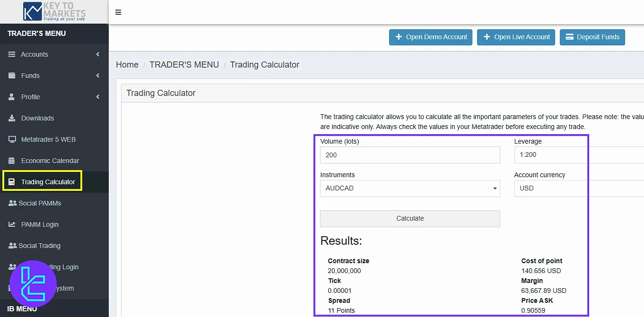Click the Calculate button
The width and height of the screenshot is (644, 317).
(410, 218)
